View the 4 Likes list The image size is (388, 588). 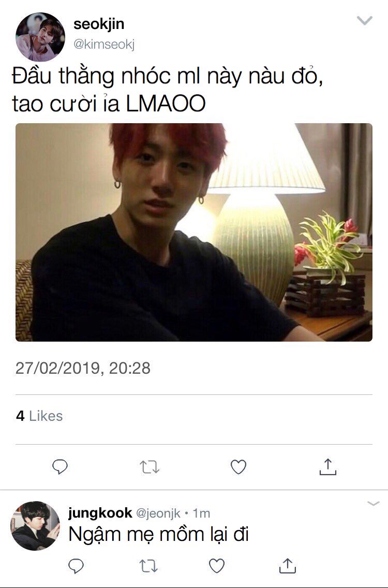pyautogui.click(x=39, y=416)
